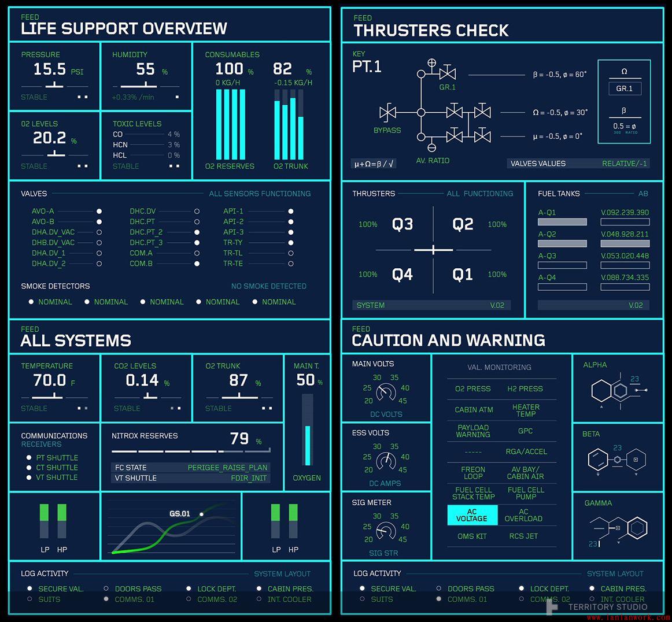Toggle the COM.B valve indicator
The width and height of the screenshot is (672, 622).
(x=197, y=264)
